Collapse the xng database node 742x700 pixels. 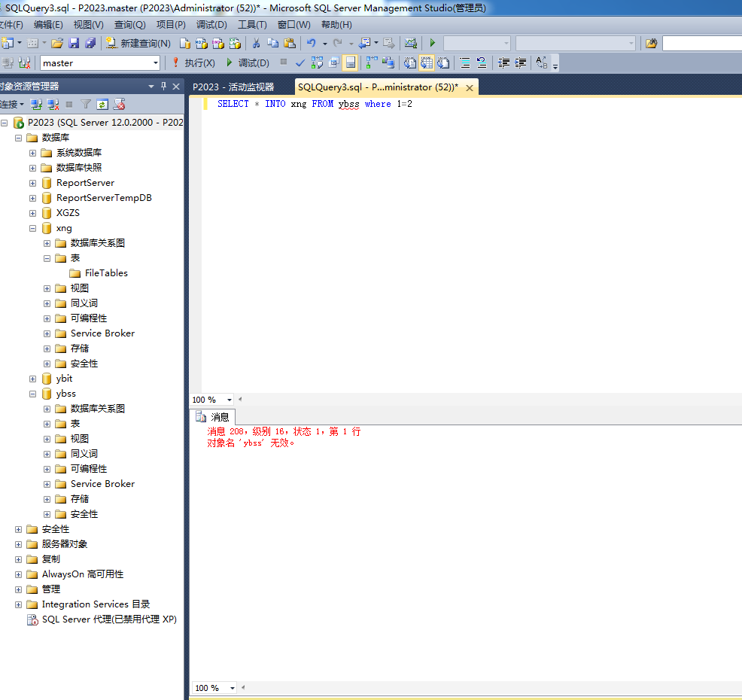[32, 228]
